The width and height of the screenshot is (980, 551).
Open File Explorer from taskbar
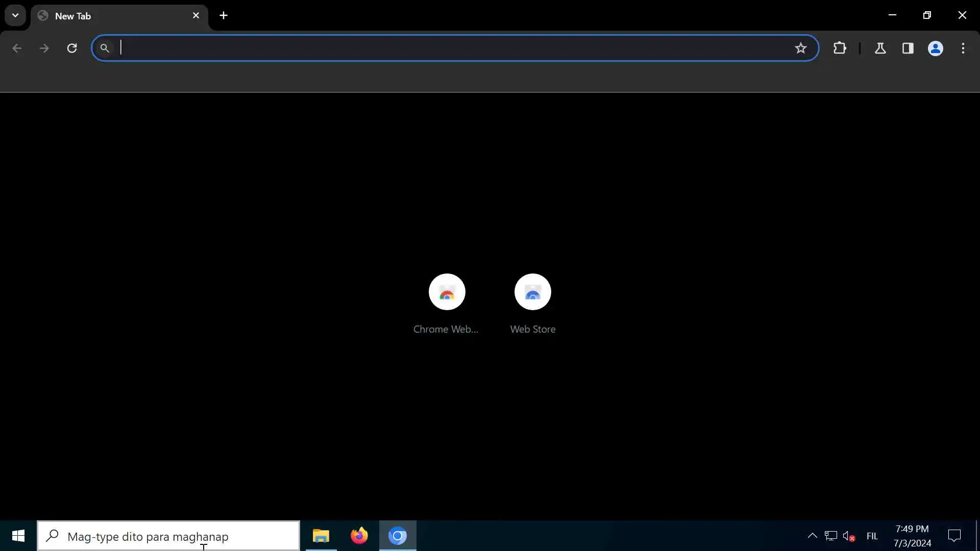pos(321,536)
